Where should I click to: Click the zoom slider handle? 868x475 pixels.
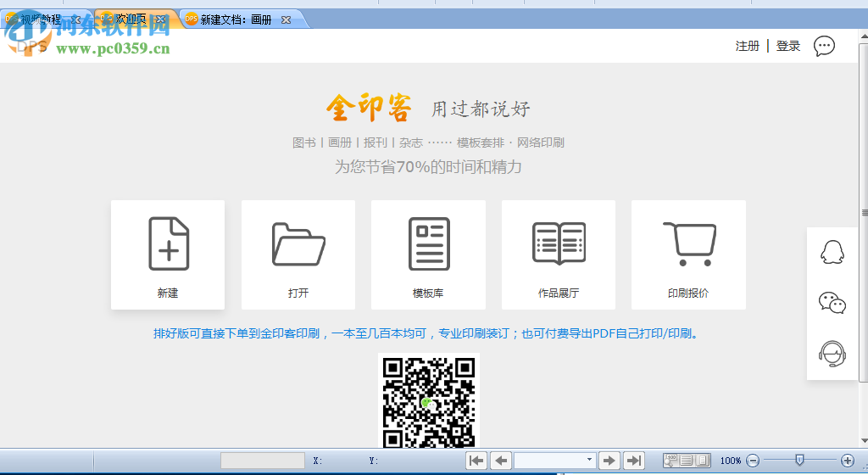[x=799, y=460]
